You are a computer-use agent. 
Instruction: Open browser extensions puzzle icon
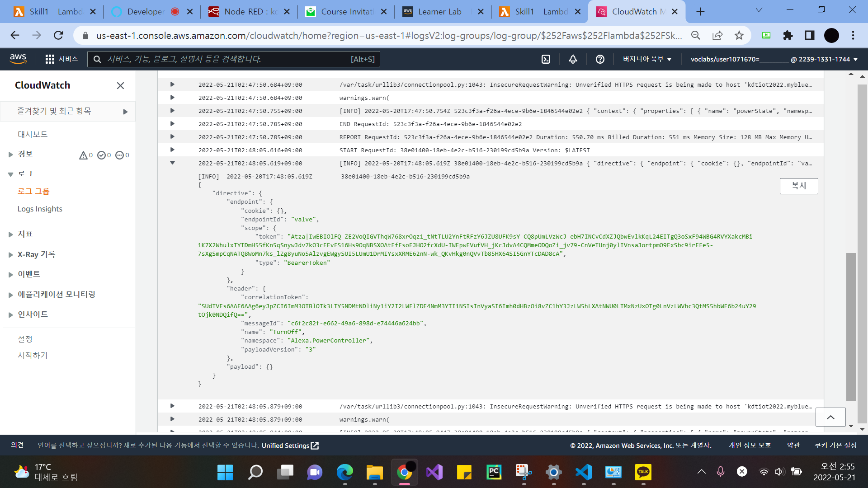(788, 35)
